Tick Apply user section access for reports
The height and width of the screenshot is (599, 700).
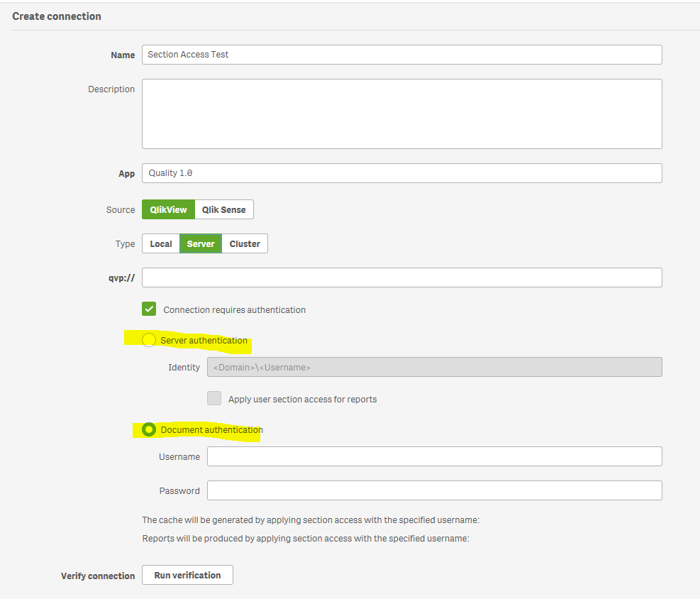click(x=214, y=399)
